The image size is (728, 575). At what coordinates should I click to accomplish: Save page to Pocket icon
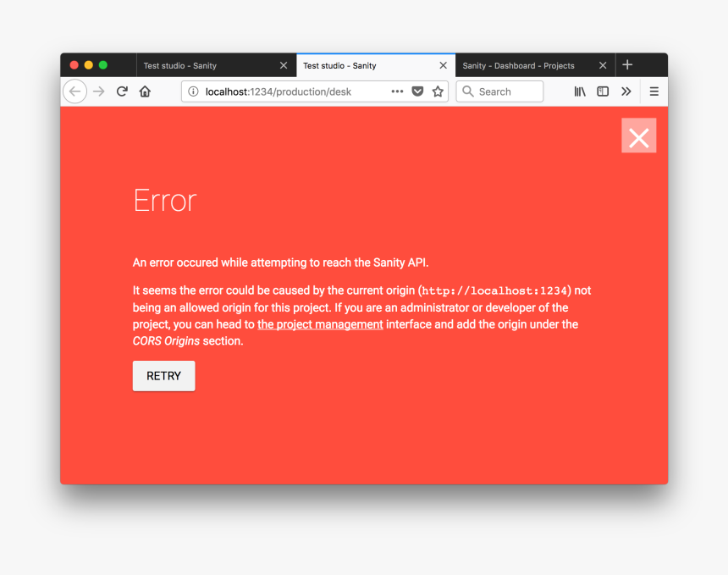tap(417, 91)
